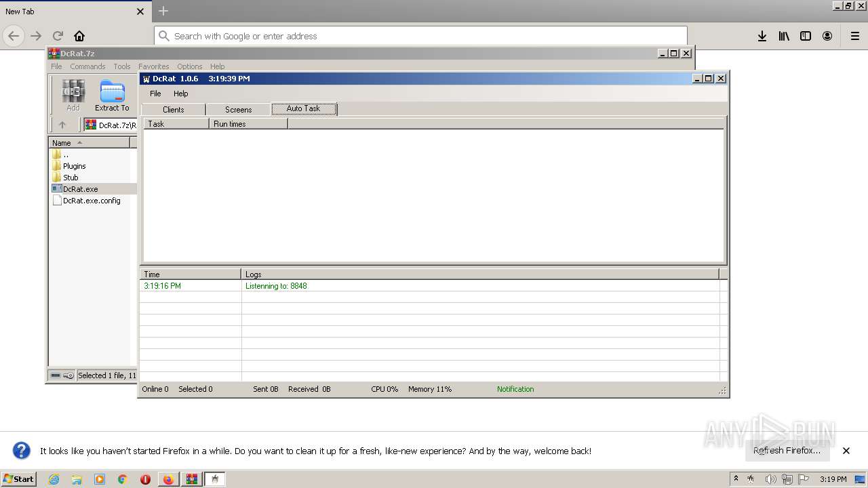Open the Commands menu in WinRAR

tap(87, 66)
